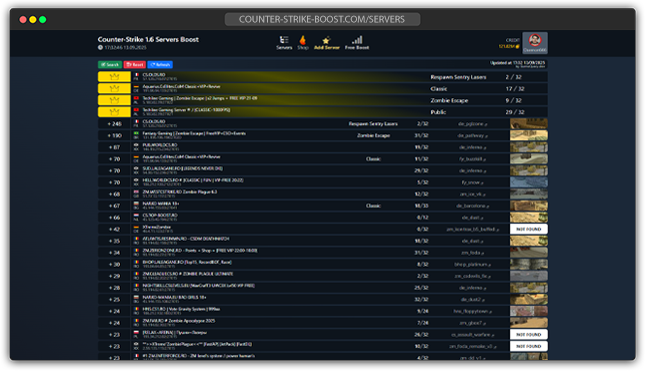
Task: Click the crown badge on the Techlive Public row
Action: (x=114, y=112)
